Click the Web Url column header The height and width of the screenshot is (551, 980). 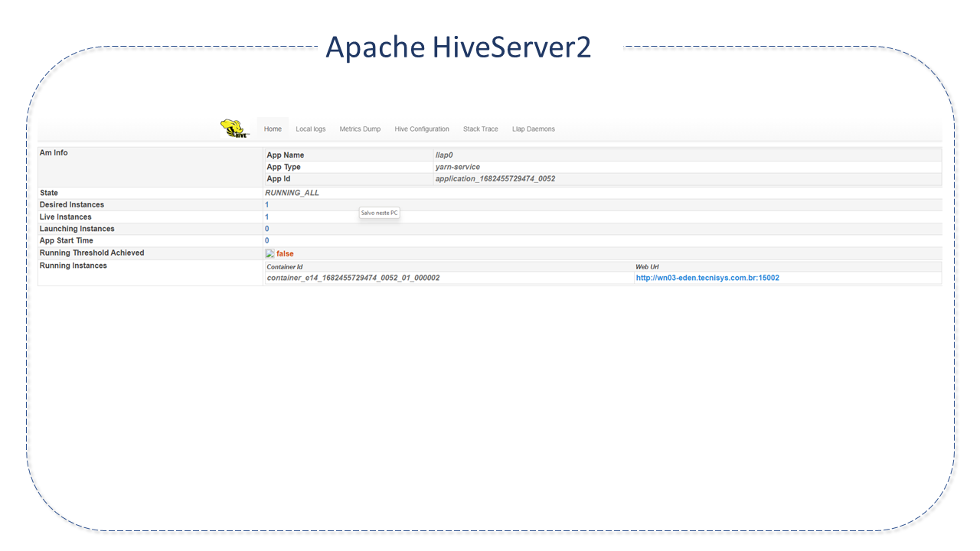click(x=647, y=267)
